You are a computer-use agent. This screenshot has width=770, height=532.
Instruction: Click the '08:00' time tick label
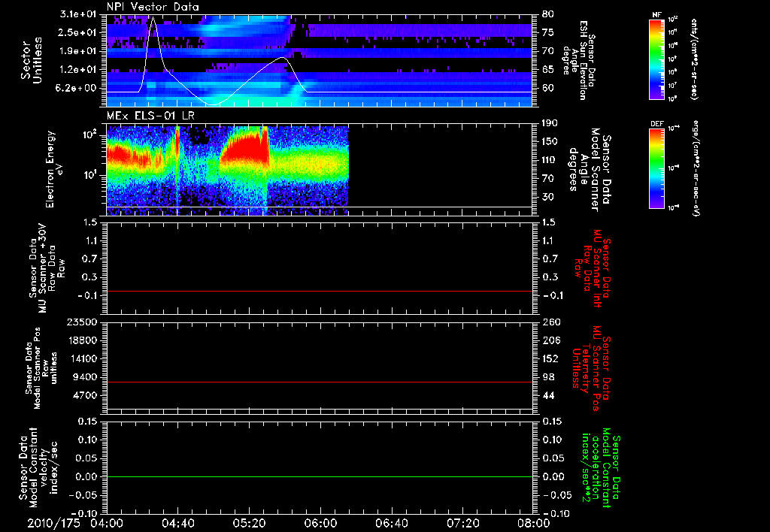tap(533, 523)
